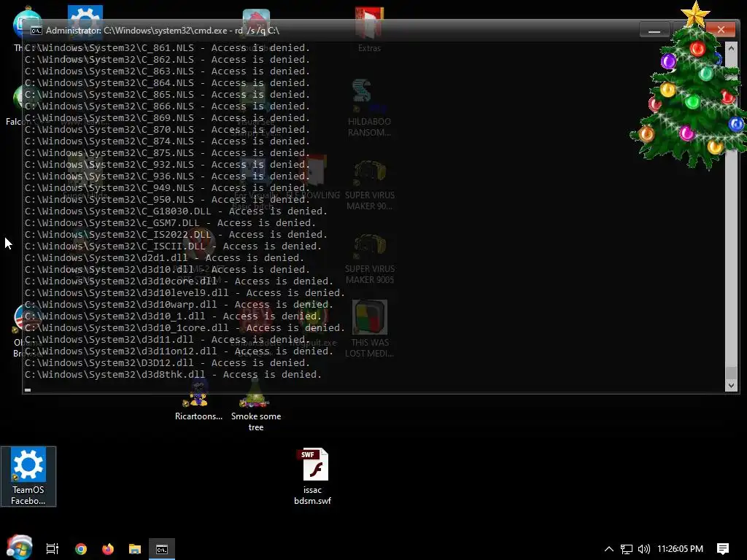The width and height of the screenshot is (747, 560).
Task: Click the scrollbar up arrow in cmd window
Action: (731, 49)
